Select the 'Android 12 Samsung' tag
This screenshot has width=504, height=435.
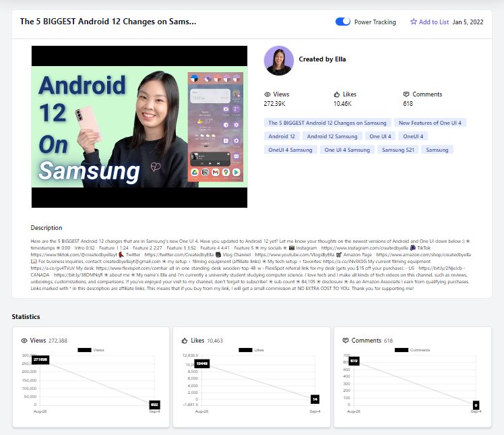click(332, 136)
